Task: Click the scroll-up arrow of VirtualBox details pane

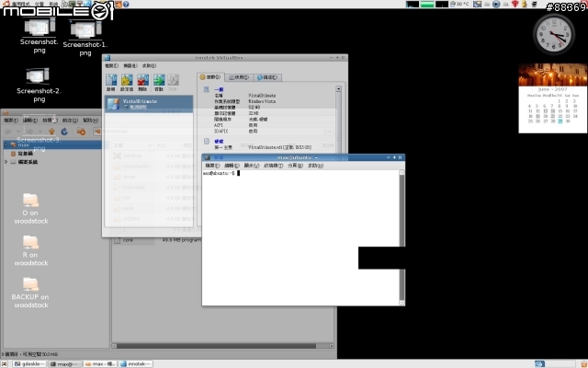Action: point(338,89)
